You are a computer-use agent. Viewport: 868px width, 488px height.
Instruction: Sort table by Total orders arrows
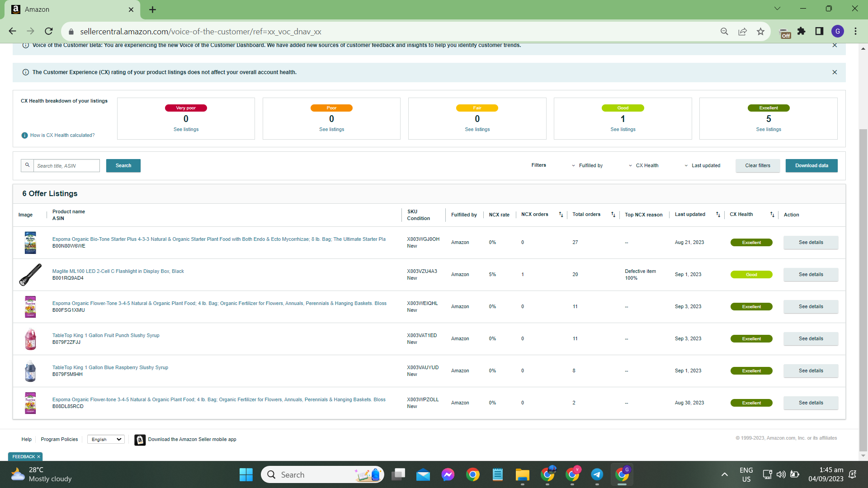point(613,215)
